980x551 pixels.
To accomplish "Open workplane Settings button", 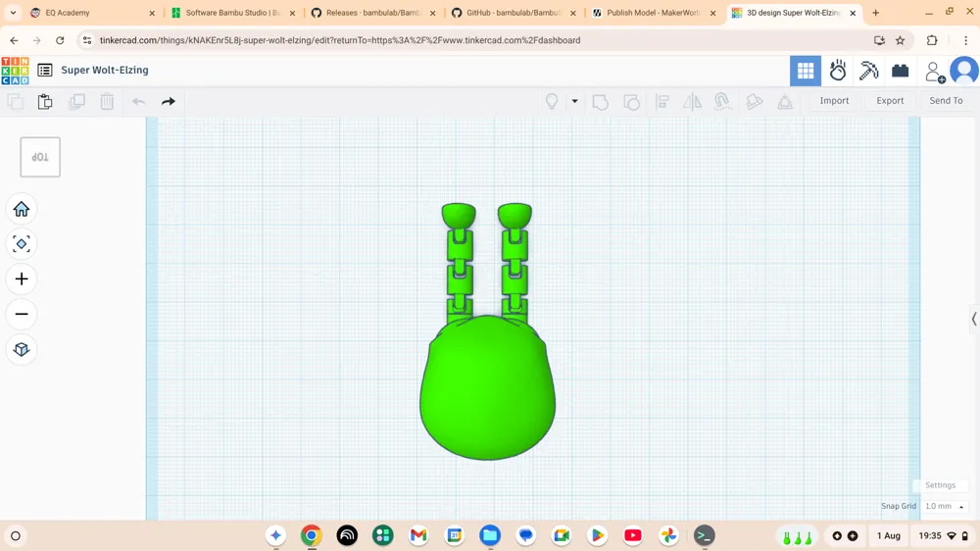I will [x=940, y=485].
